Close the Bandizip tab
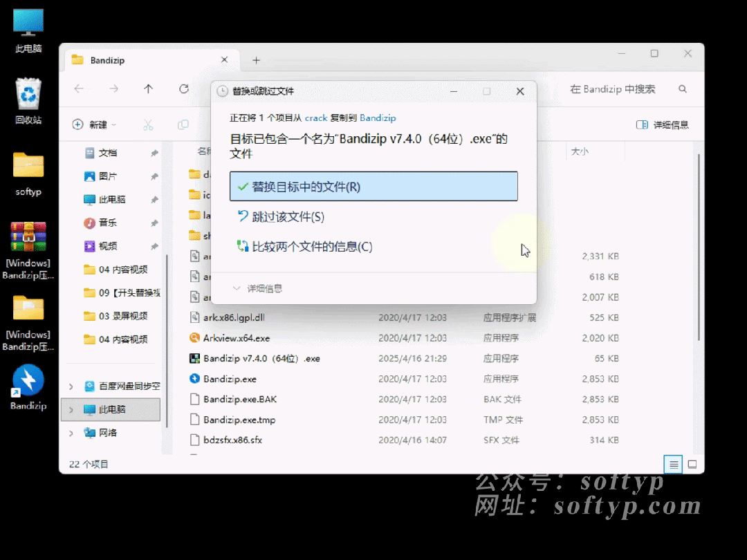The height and width of the screenshot is (560, 747). (224, 59)
